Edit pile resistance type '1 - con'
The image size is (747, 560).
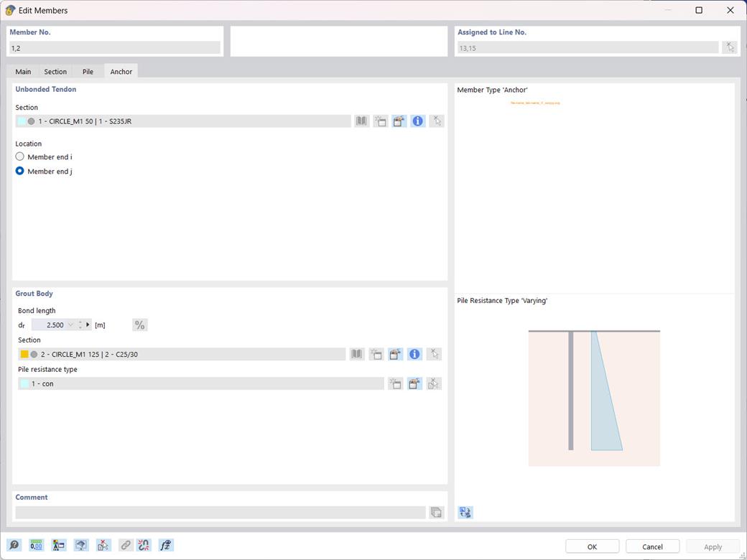pyautogui.click(x=415, y=383)
